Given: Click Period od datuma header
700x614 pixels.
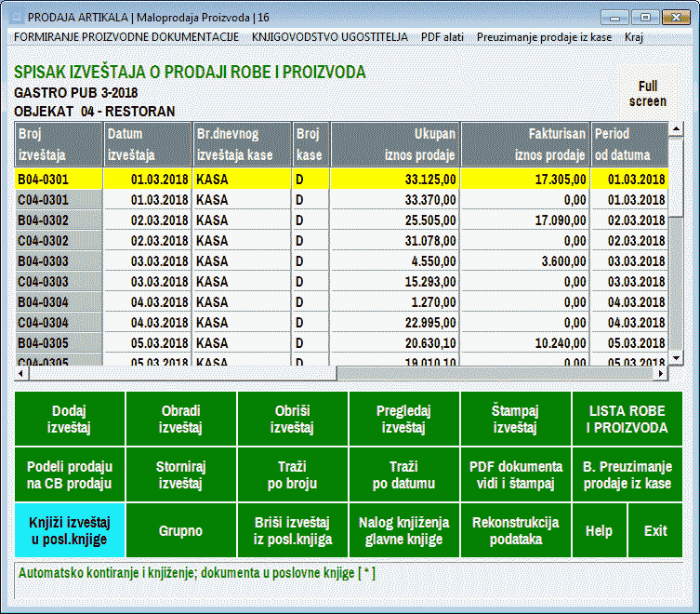Looking at the screenshot, I should (629, 144).
